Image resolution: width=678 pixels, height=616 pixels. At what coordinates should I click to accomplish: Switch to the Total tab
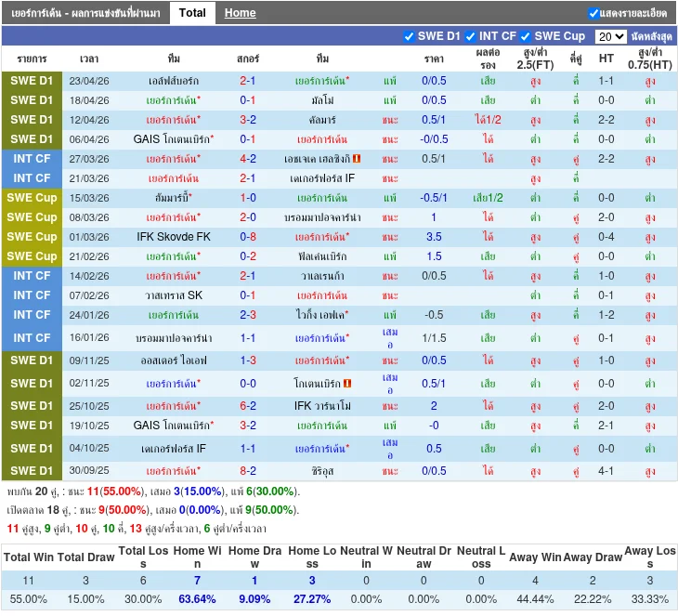(x=192, y=13)
